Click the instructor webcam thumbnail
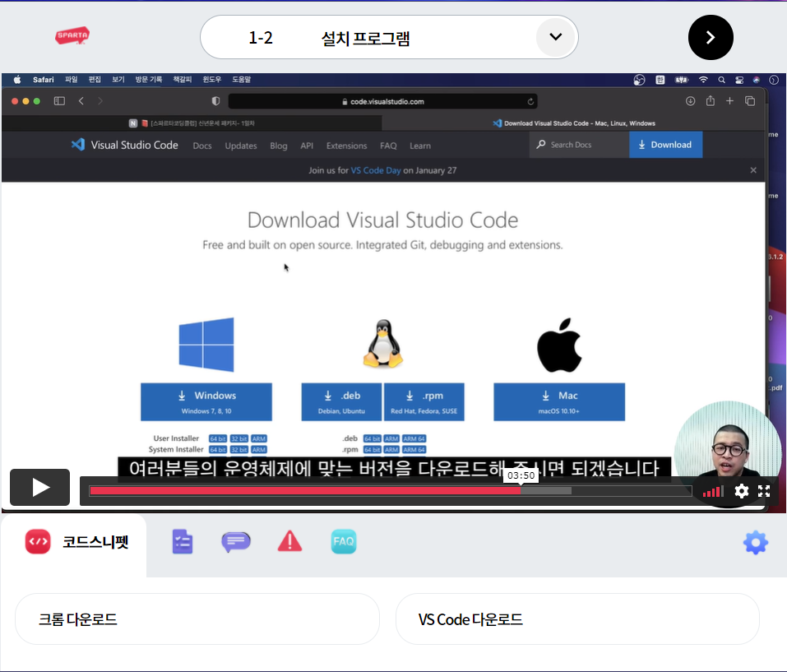This screenshot has width=787, height=672. point(728,454)
